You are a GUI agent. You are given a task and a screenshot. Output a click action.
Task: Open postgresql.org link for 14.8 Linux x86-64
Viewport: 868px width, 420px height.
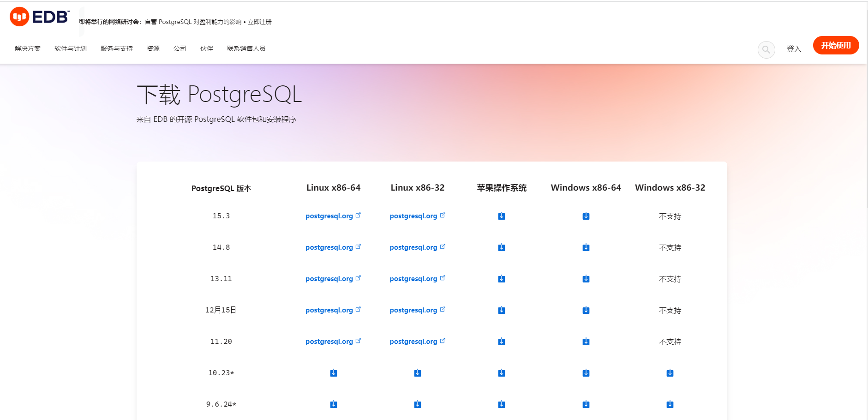point(333,247)
